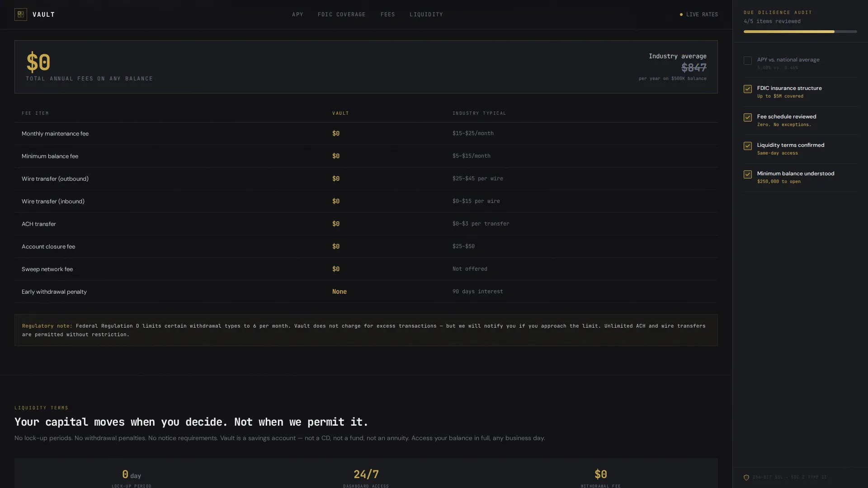Select Wire transfer (inbound) row label
Image resolution: width=868 pixels, height=488 pixels.
53,202
